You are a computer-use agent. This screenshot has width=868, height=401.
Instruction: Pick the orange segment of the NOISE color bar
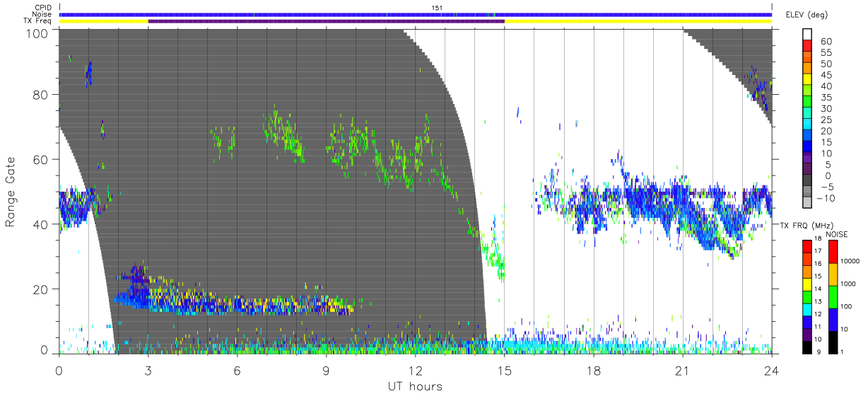click(832, 274)
